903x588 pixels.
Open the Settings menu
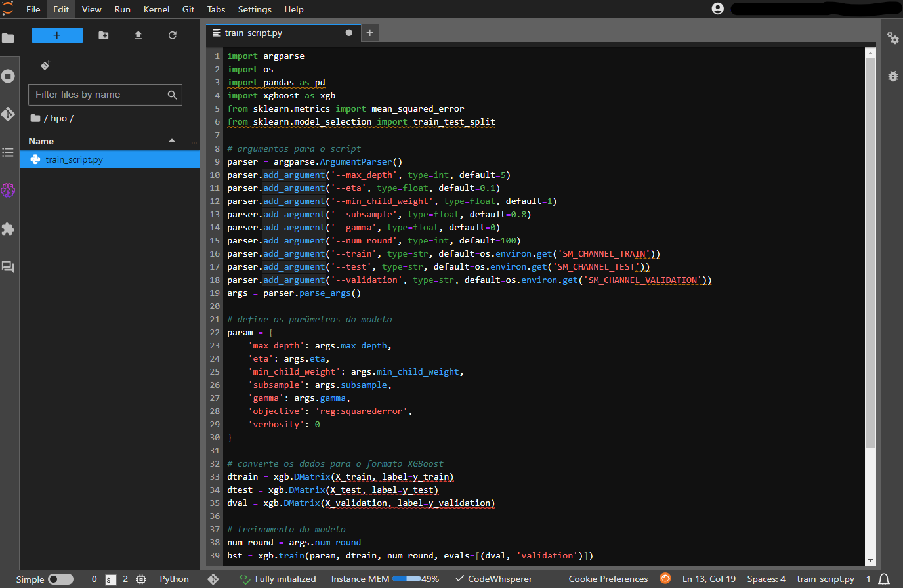(x=255, y=9)
